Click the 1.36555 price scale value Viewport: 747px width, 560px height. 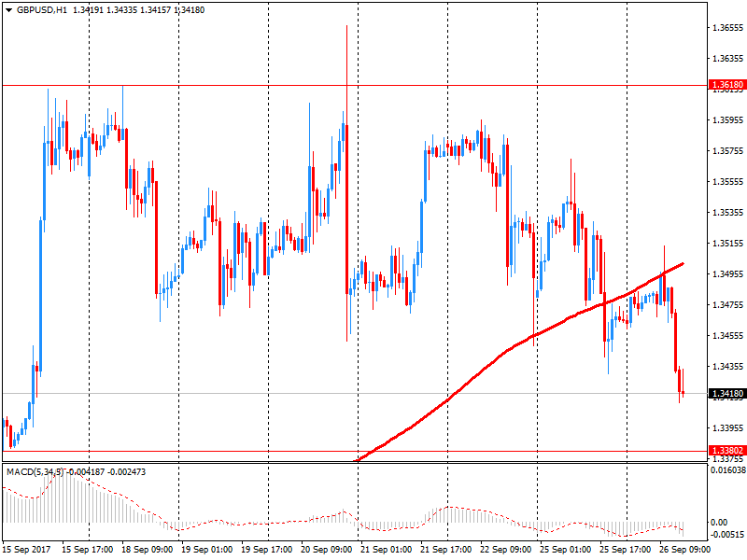727,28
